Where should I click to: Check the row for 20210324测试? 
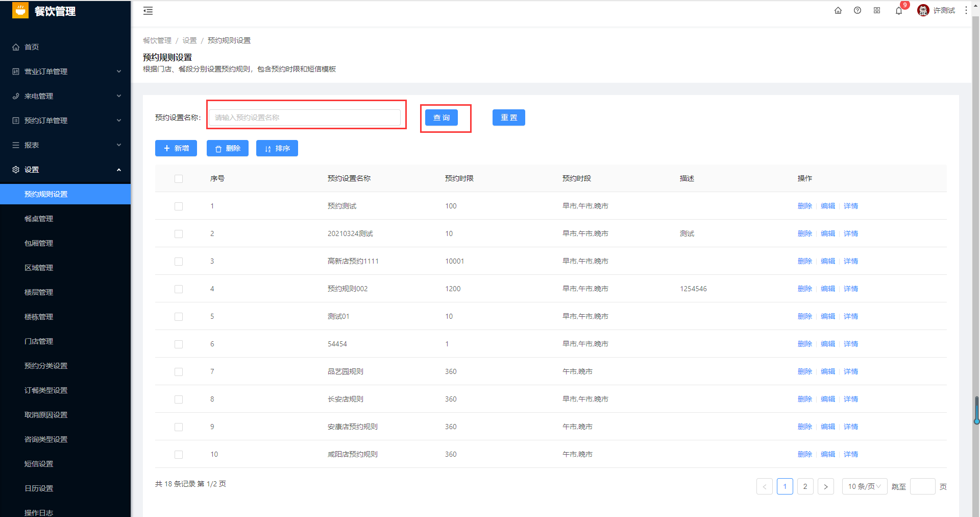179,234
